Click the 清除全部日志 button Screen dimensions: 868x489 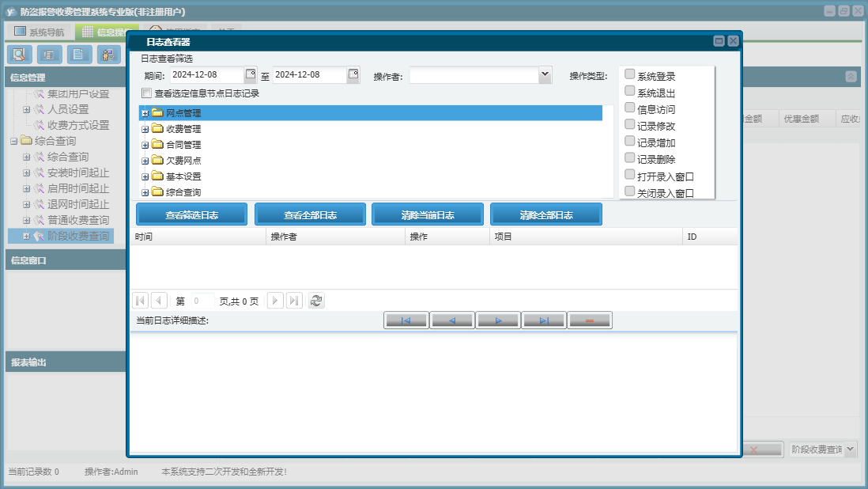click(x=545, y=214)
